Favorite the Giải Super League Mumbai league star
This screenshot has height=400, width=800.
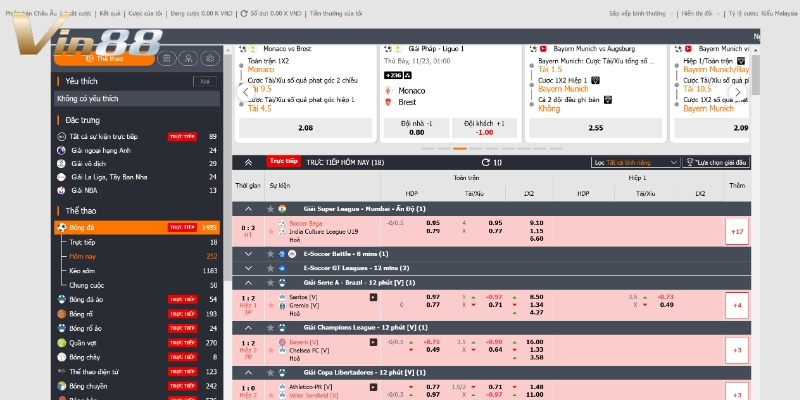pyautogui.click(x=270, y=209)
